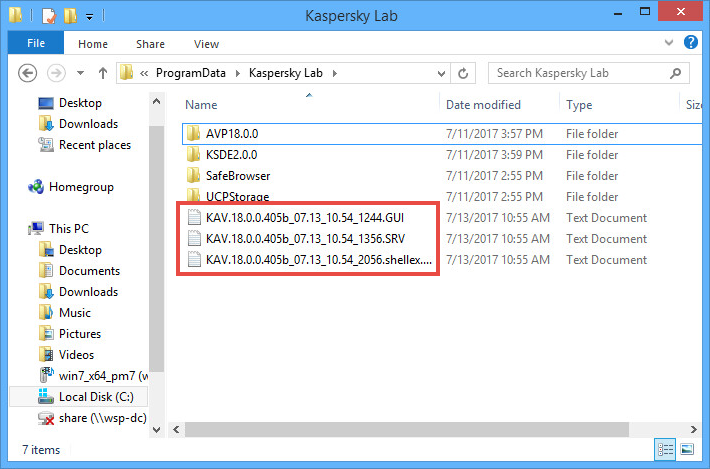The height and width of the screenshot is (469, 710).
Task: Open the File menu
Action: coord(36,43)
